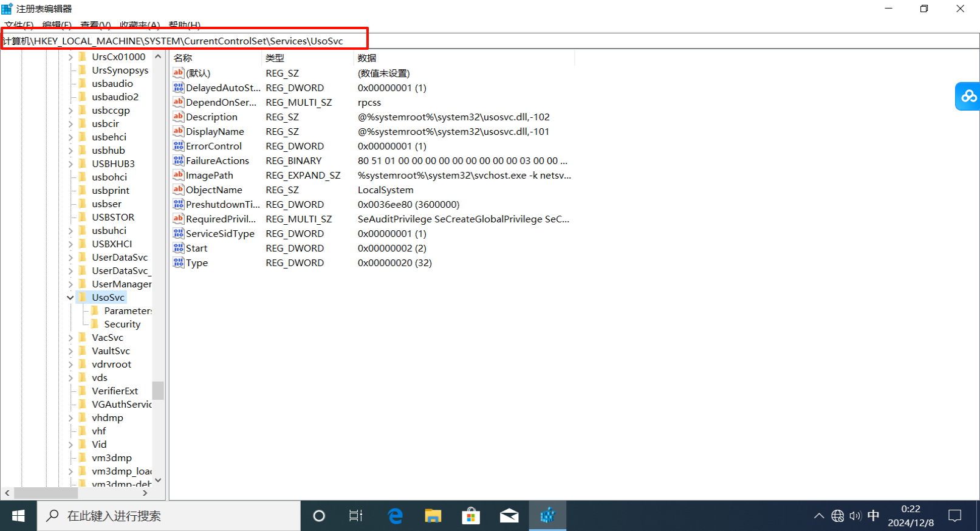Click the PreshutdownTimeout value icon
Screen dimensions: 980x531
[179, 204]
